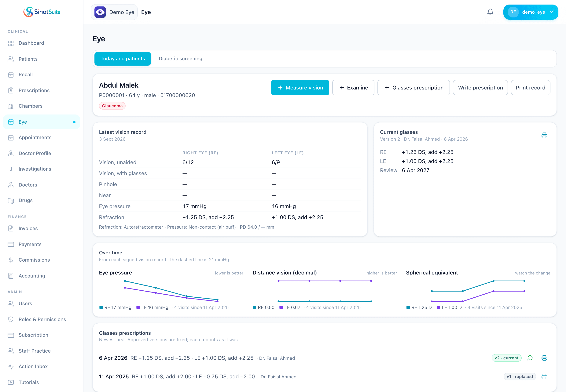Image resolution: width=566 pixels, height=392 pixels.
Task: Open Dashboard from sidebar
Action: point(42,43)
